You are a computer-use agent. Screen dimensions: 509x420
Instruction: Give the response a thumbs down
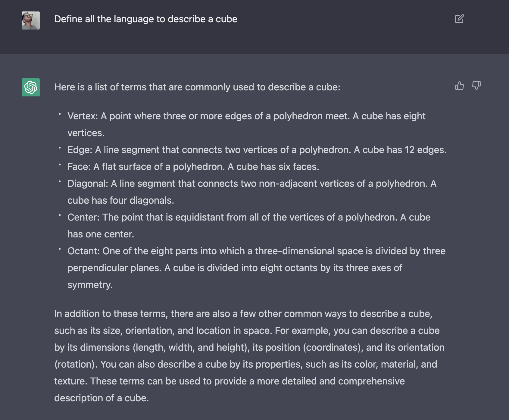(x=476, y=86)
